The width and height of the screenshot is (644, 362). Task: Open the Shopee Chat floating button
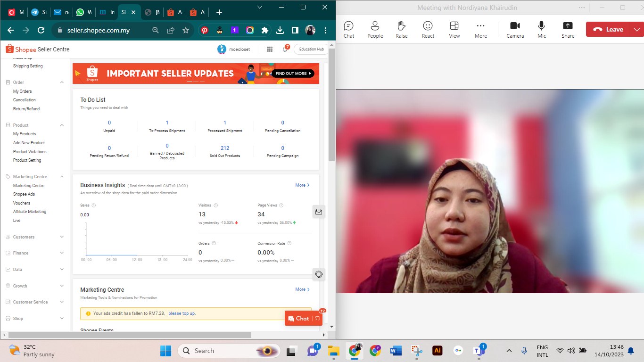tap(304, 319)
